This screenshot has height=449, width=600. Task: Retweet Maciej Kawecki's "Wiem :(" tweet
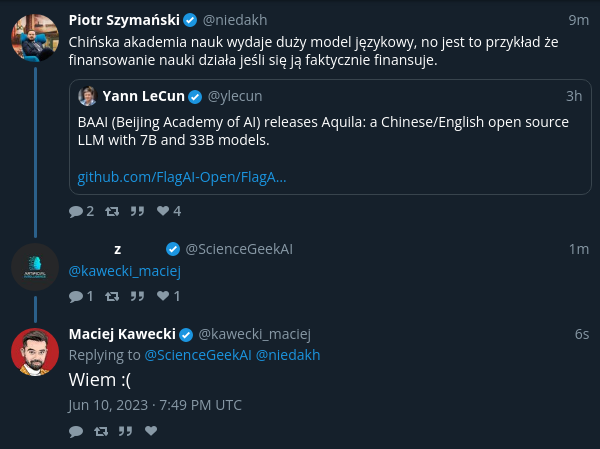point(101,431)
